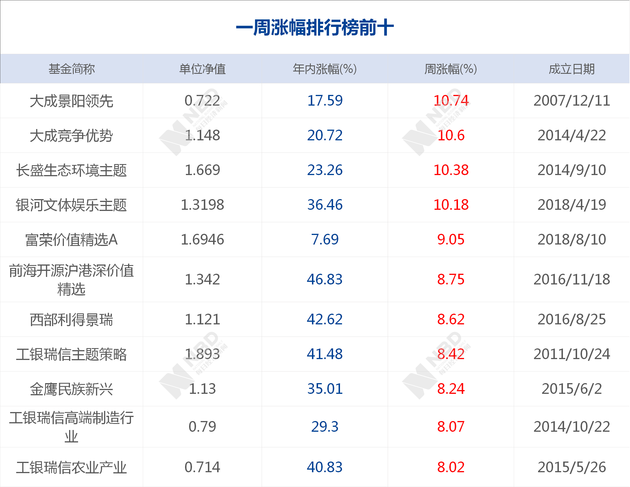Image resolution: width=630 pixels, height=487 pixels.
Task: Click yearly gain 42.62
Action: [x=325, y=319]
